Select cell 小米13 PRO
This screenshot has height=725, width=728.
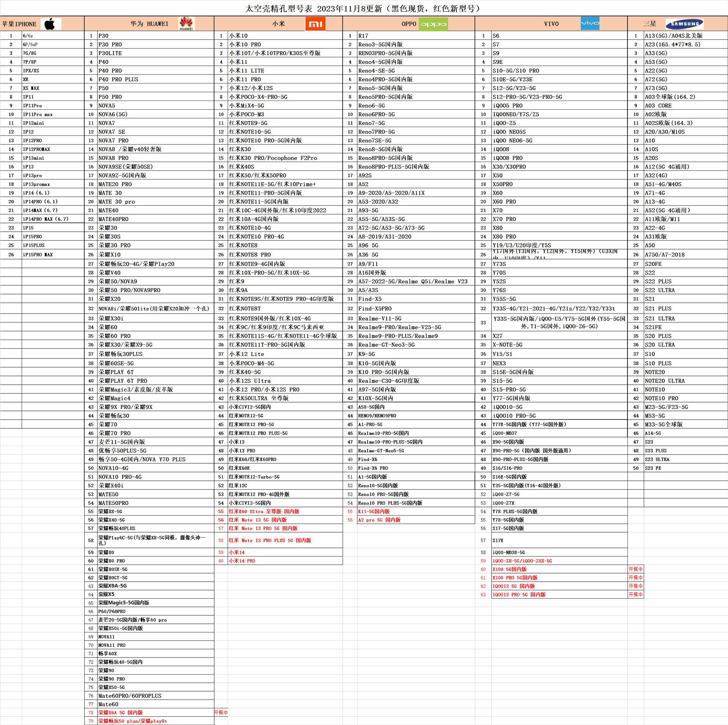click(x=285, y=451)
